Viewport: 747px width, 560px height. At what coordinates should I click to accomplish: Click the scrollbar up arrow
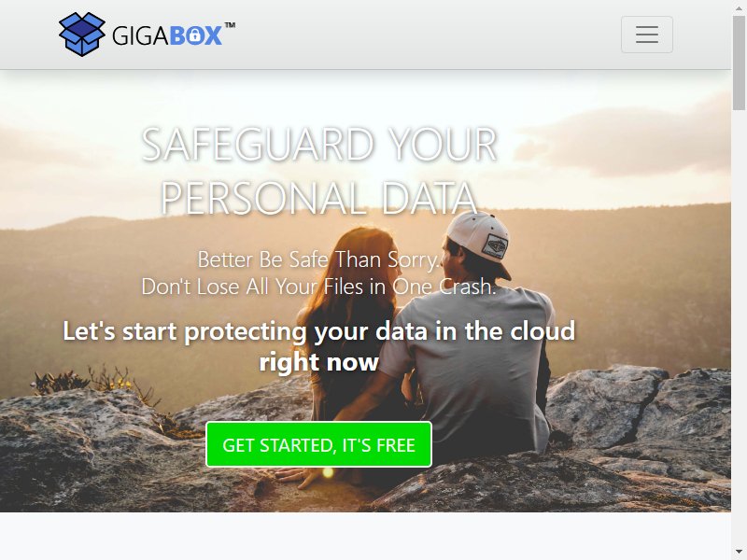coord(739,7)
